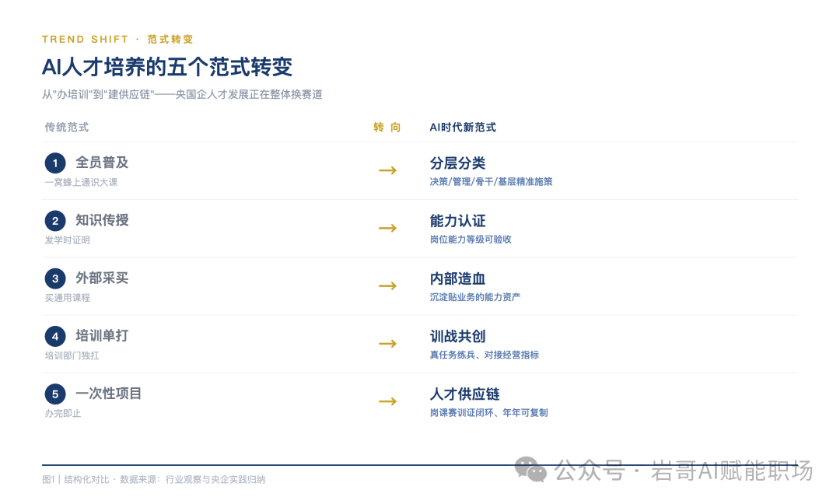Click the 'TREND SHIFT · 范式转变' header label
This screenshot has width=840, height=504.
point(117,39)
